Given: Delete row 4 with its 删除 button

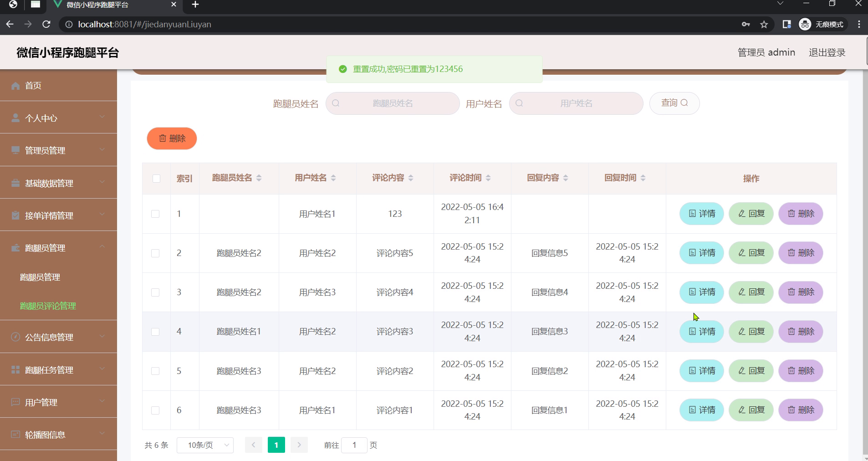Looking at the screenshot, I should (801, 332).
